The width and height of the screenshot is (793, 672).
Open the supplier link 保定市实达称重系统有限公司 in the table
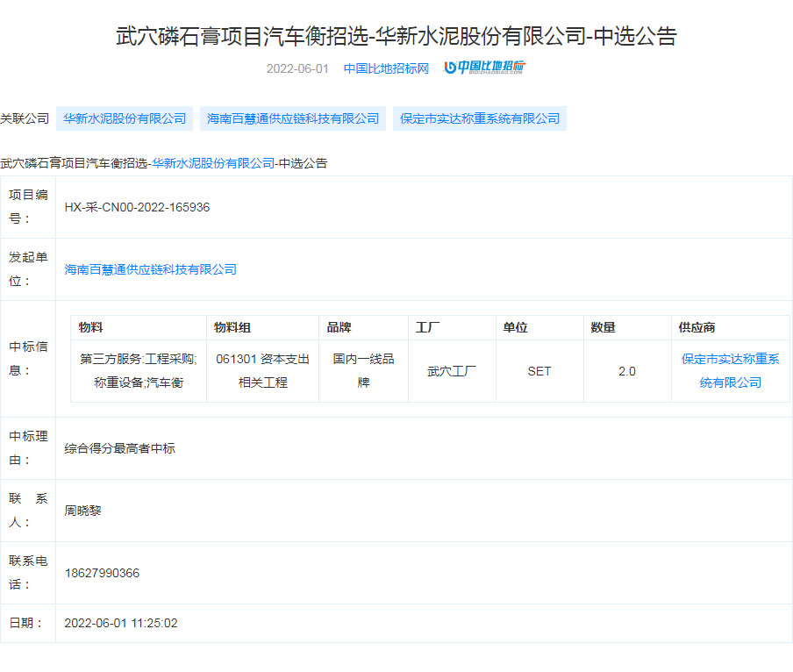tap(730, 370)
